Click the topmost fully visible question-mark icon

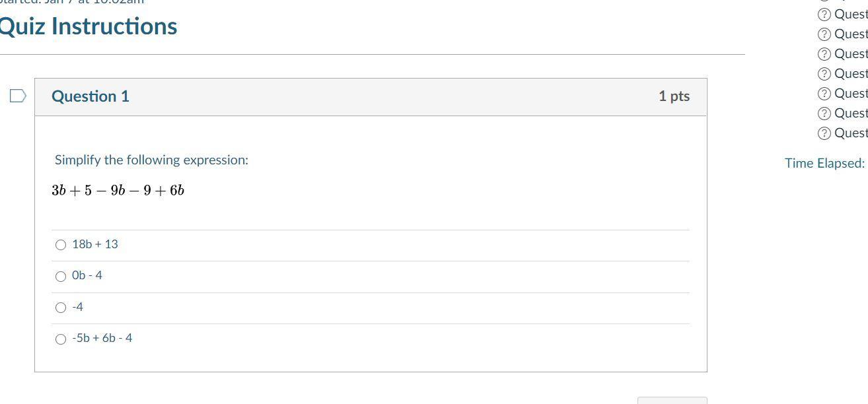824,15
